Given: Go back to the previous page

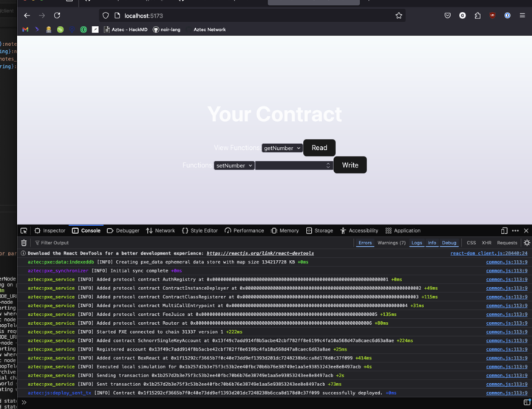Looking at the screenshot, I should (27, 16).
